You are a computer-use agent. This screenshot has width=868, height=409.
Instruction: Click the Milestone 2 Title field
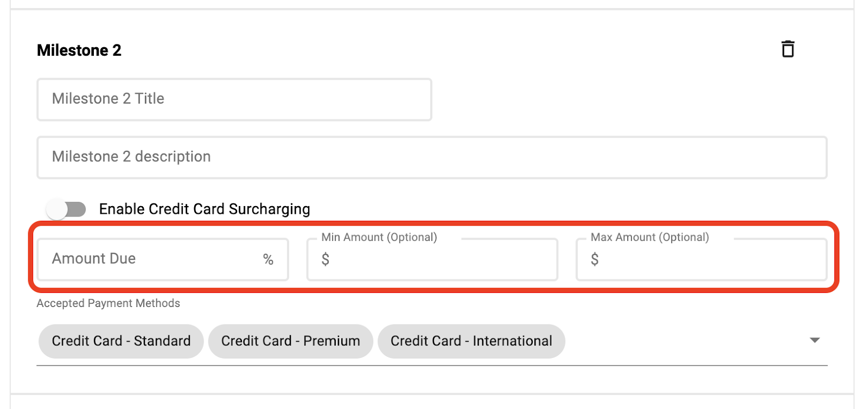234,99
